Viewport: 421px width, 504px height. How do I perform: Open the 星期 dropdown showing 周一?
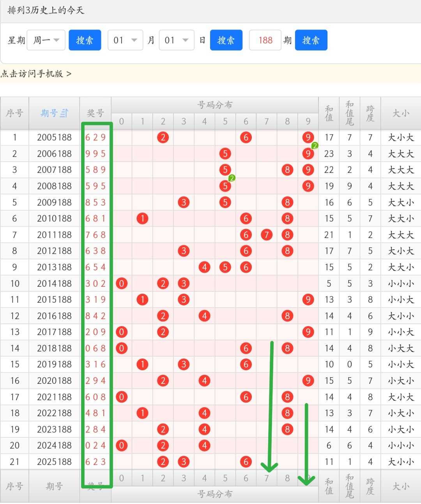(x=46, y=40)
